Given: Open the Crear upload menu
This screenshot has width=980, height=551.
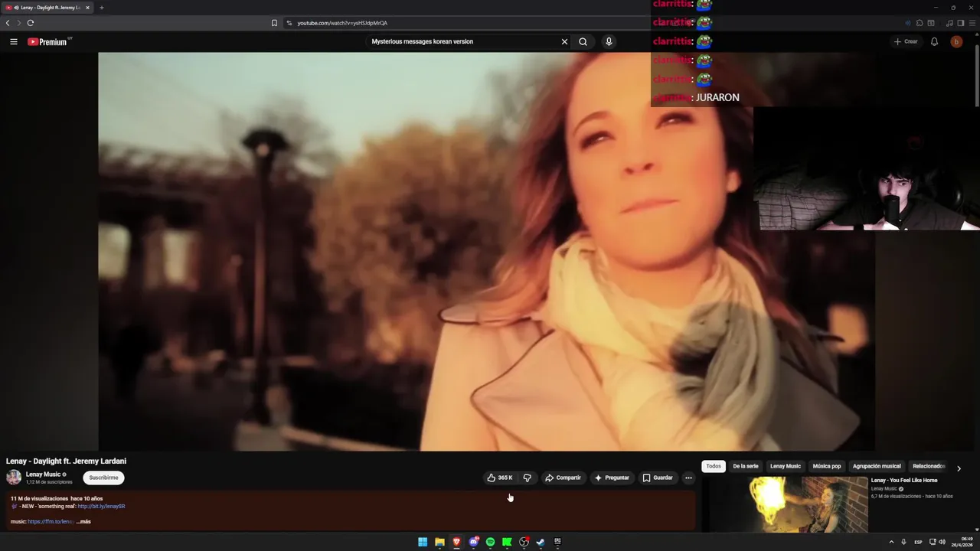Looking at the screenshot, I should click(906, 41).
